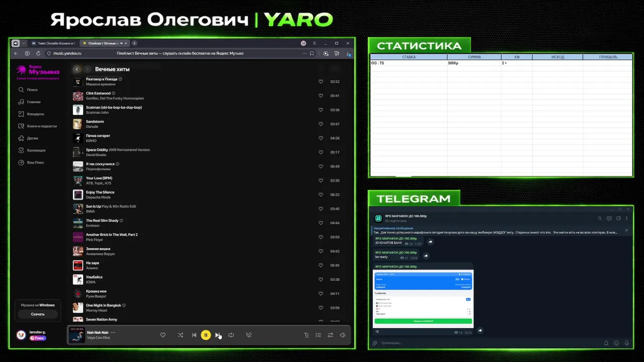Like the playing track Nah Neh Nah
Viewport: 644px width, 362px height.
pos(163,335)
